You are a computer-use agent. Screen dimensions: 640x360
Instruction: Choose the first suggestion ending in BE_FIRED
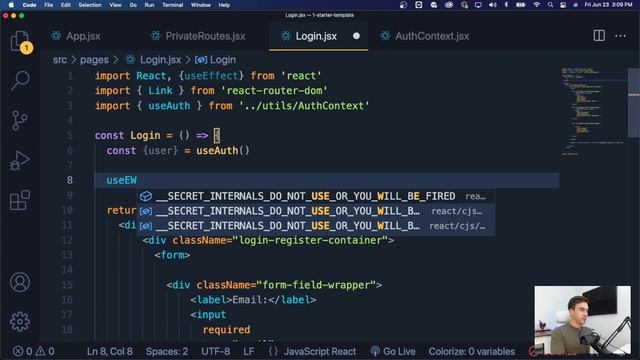coord(316,196)
